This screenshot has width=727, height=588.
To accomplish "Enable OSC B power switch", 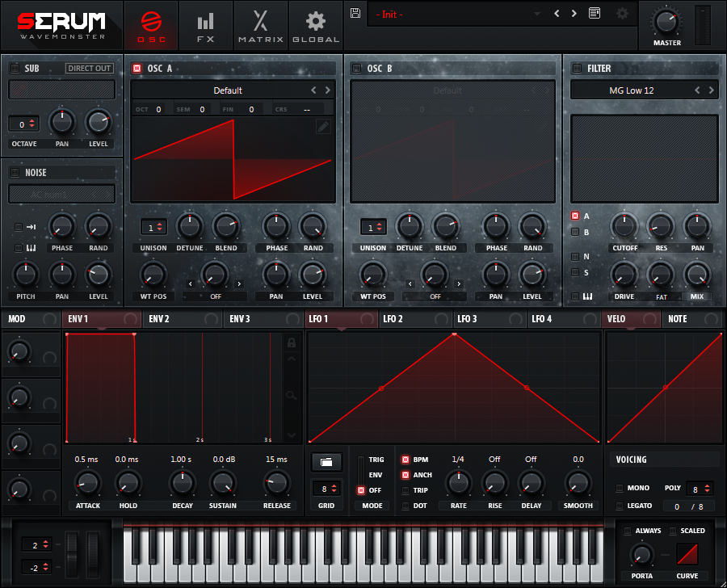I will pyautogui.click(x=356, y=68).
